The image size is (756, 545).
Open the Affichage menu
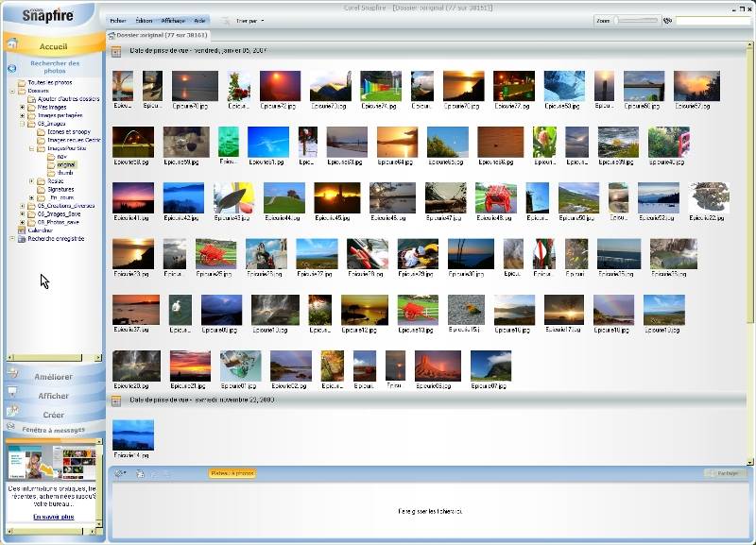(x=172, y=20)
